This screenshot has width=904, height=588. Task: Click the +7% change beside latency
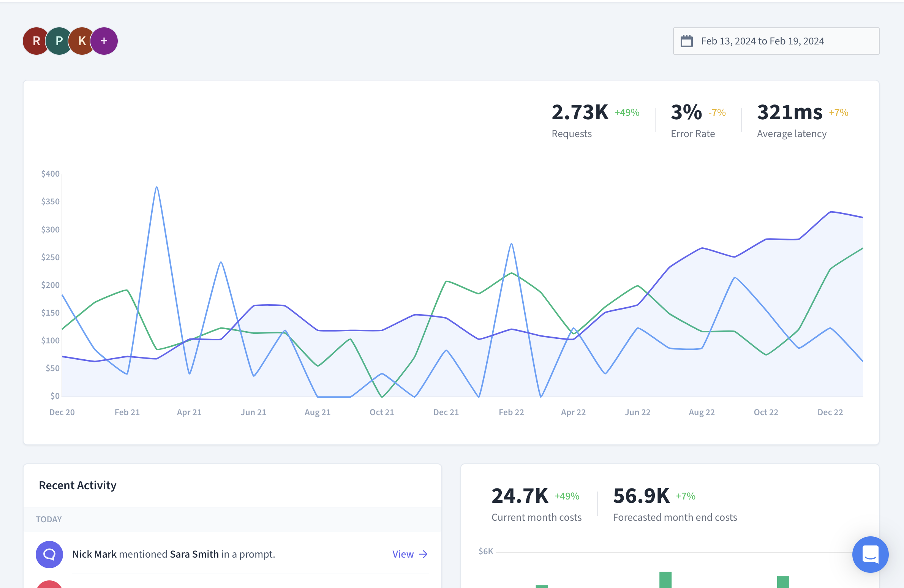839,112
